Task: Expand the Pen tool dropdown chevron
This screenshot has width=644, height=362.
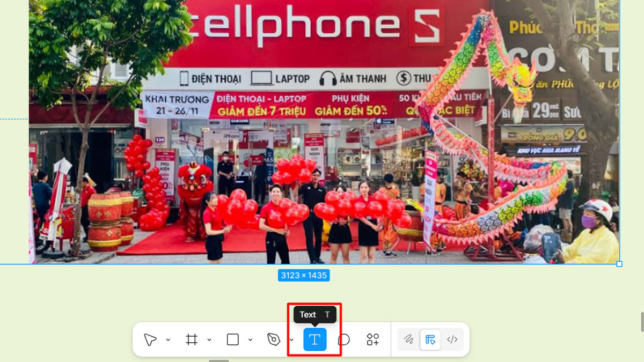Action: [291, 339]
